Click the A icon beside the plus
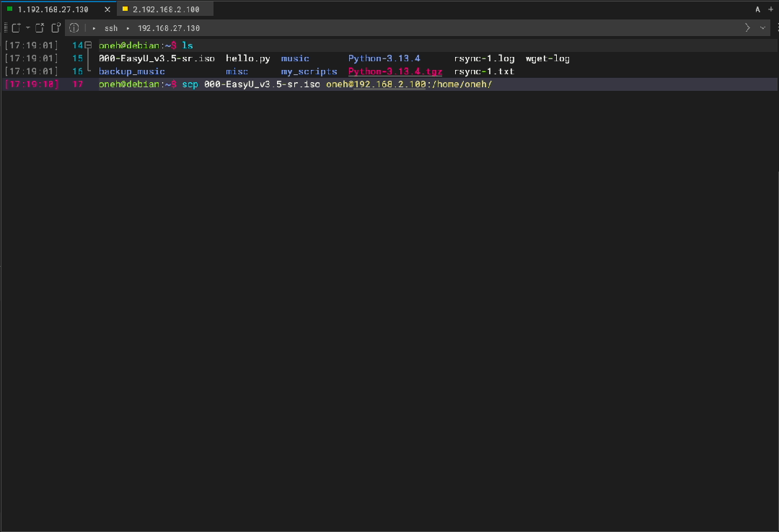The width and height of the screenshot is (779, 532). 757,9
